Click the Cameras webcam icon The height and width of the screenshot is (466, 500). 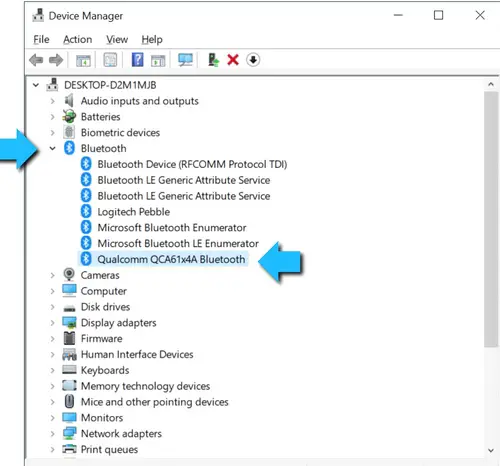click(x=69, y=275)
